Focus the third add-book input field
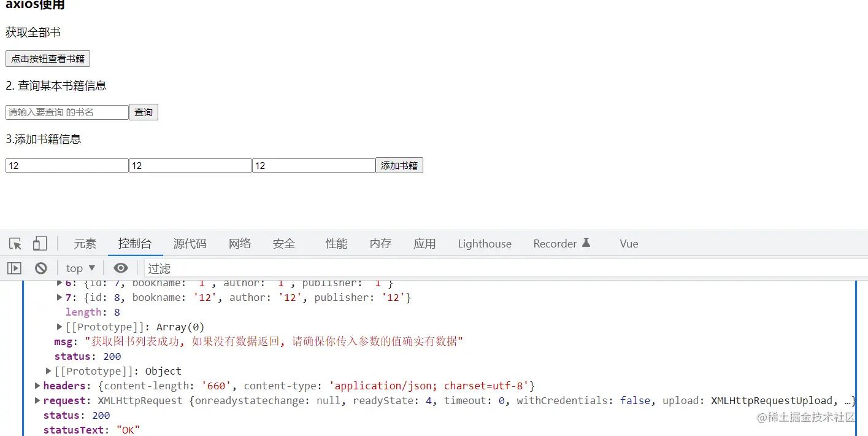 click(313, 166)
